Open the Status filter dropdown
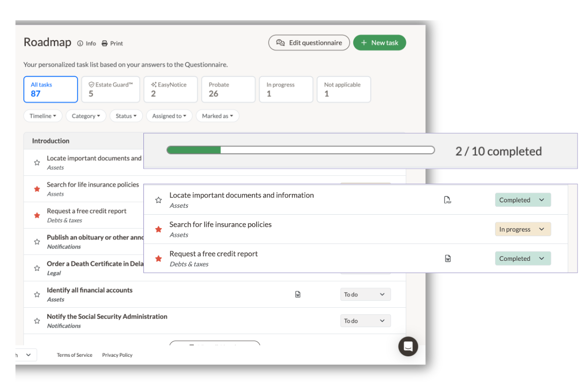Image resolution: width=588 pixels, height=386 pixels. 126,116
